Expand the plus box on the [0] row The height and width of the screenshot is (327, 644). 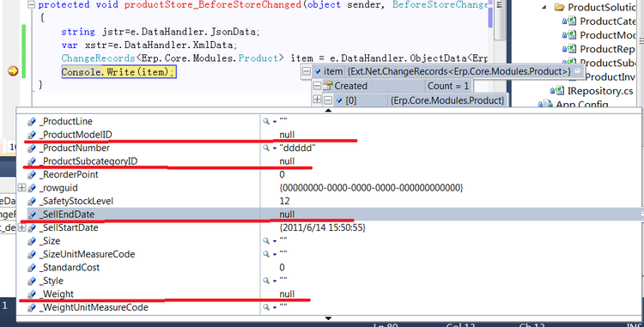(317, 100)
